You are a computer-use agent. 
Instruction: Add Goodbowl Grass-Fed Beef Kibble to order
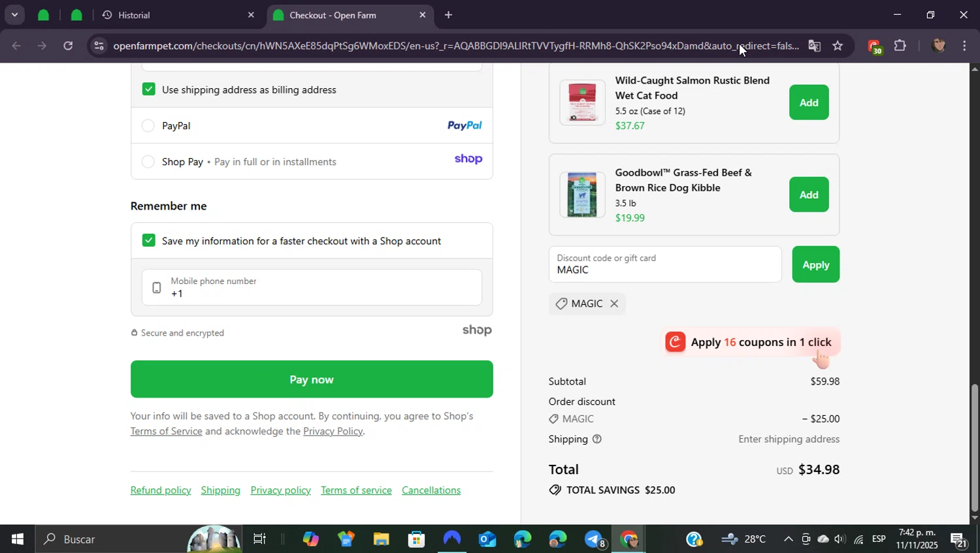point(809,195)
